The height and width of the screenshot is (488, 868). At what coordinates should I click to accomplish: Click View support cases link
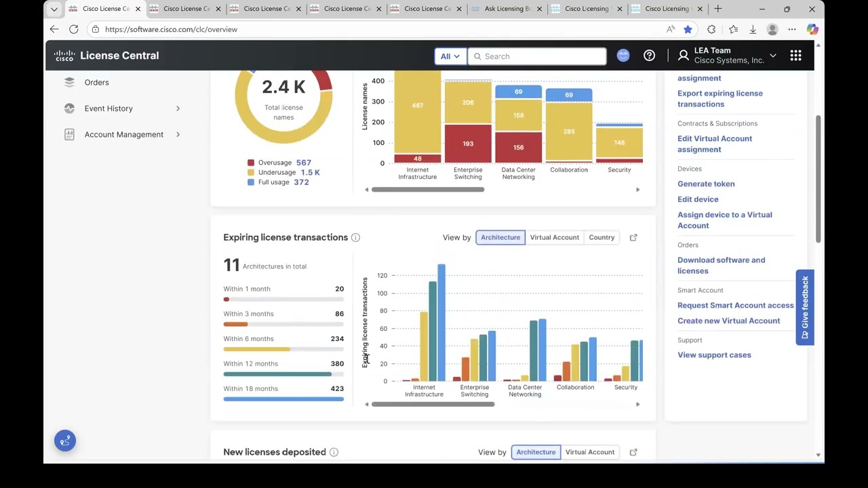714,355
